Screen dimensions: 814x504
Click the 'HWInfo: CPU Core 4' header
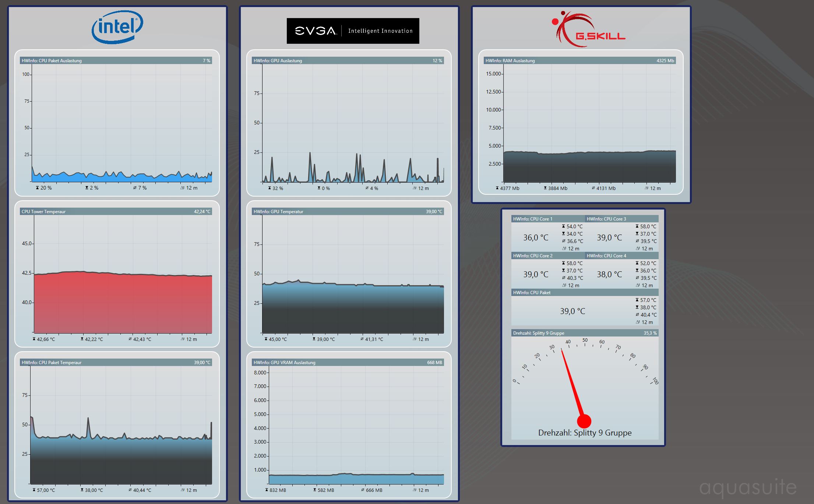tap(621, 256)
